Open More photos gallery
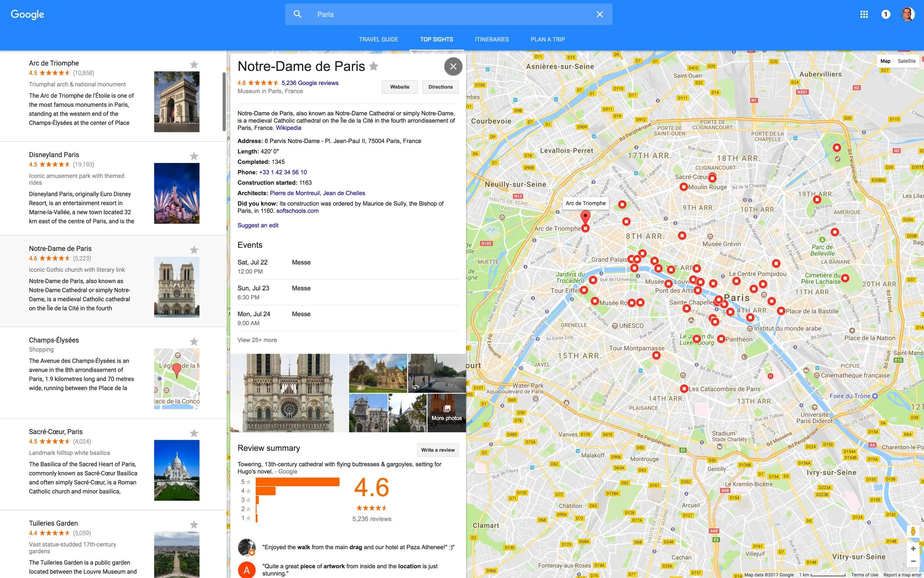Image resolution: width=924 pixels, height=578 pixels. tap(446, 413)
